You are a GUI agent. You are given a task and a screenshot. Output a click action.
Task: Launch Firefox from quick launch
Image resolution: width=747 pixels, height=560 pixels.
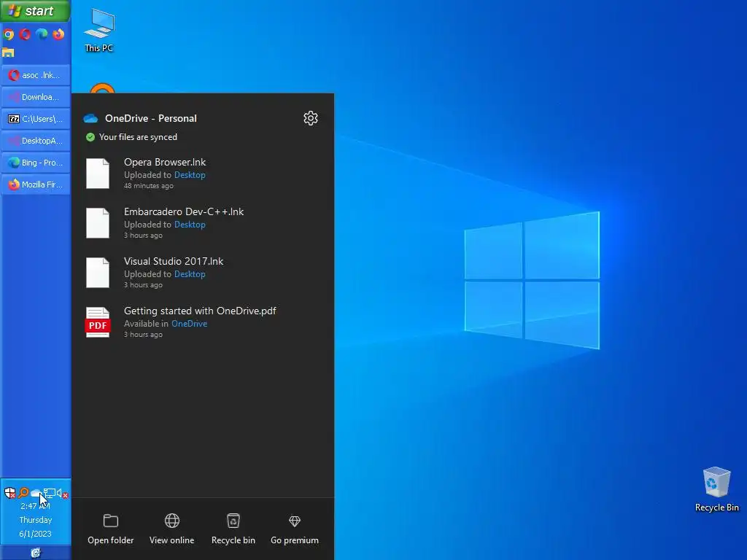58,34
